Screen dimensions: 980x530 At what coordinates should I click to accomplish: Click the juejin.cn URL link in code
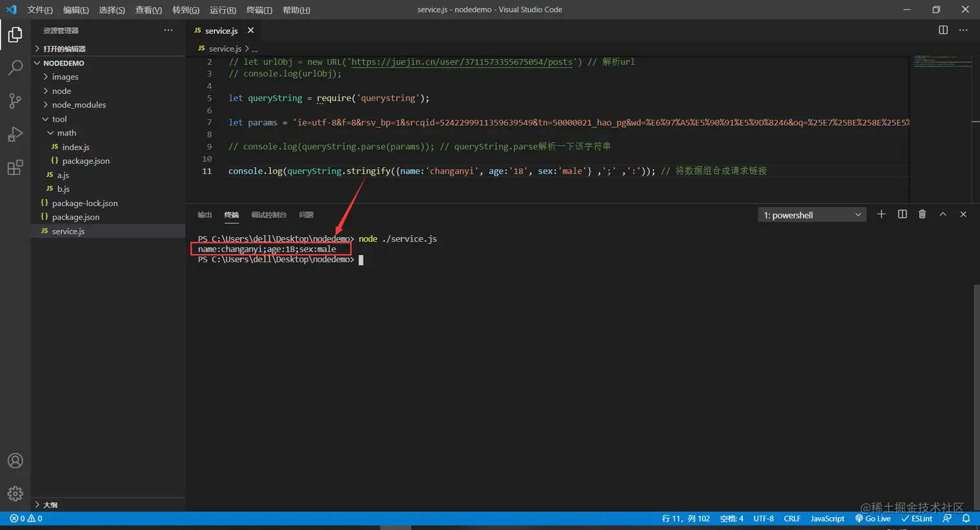pyautogui.click(x=462, y=62)
